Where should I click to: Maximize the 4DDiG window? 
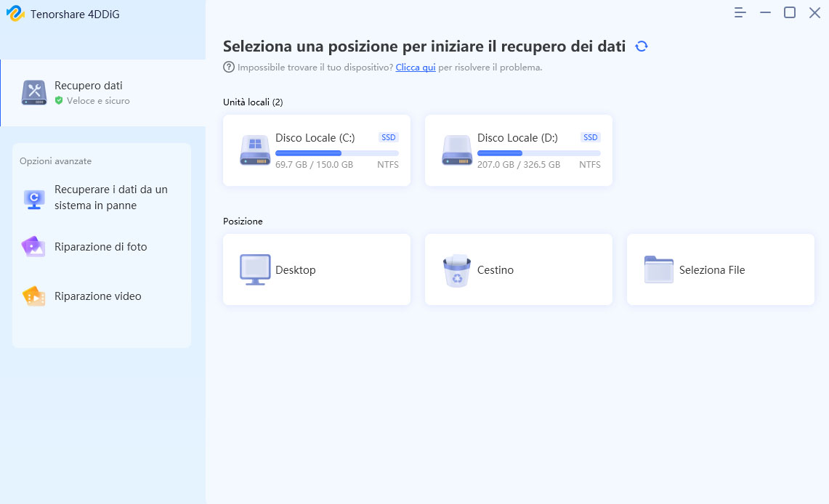(x=789, y=13)
